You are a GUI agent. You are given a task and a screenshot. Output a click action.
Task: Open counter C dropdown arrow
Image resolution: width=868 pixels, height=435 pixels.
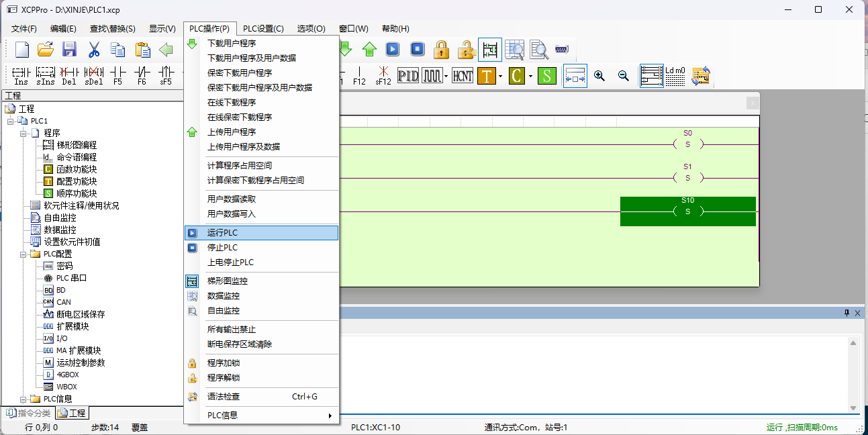point(530,76)
